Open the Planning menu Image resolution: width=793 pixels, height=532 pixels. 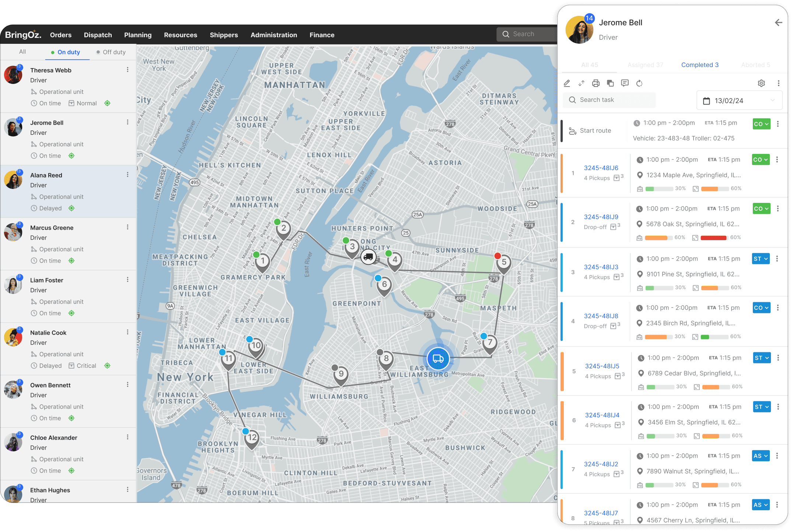pyautogui.click(x=138, y=35)
